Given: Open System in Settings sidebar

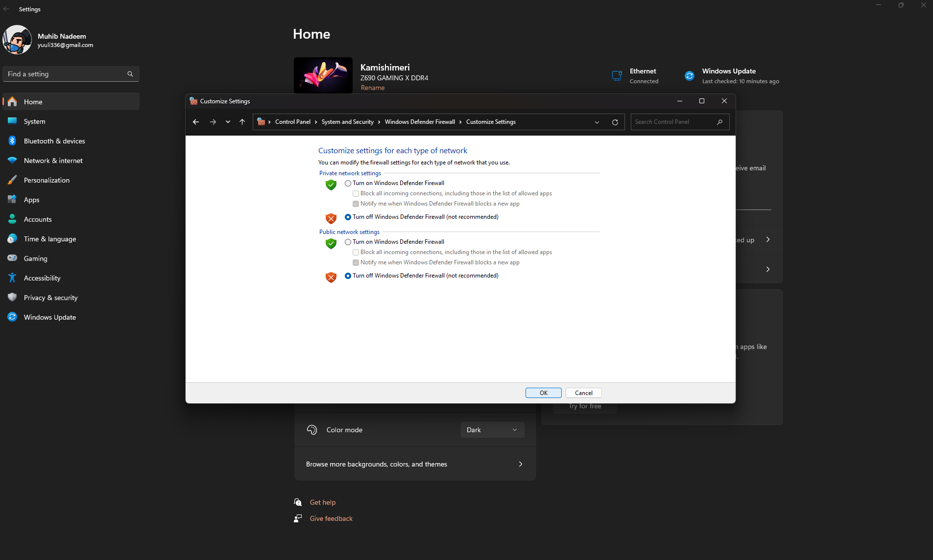Looking at the screenshot, I should click(x=71, y=121).
